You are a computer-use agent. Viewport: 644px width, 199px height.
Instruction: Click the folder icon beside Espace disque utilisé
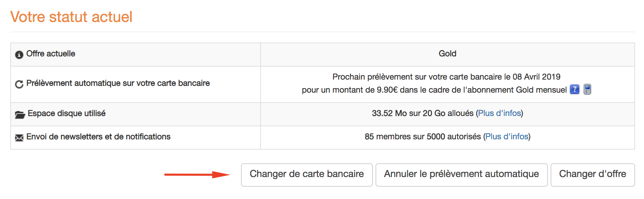point(20,115)
